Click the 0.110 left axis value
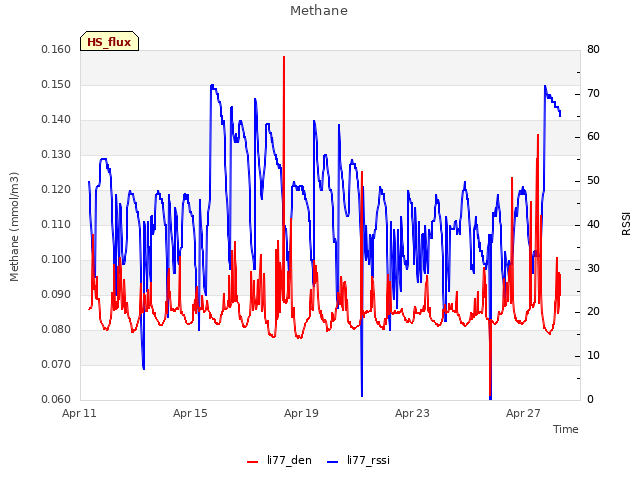This screenshot has height=480, width=640. tap(56, 224)
